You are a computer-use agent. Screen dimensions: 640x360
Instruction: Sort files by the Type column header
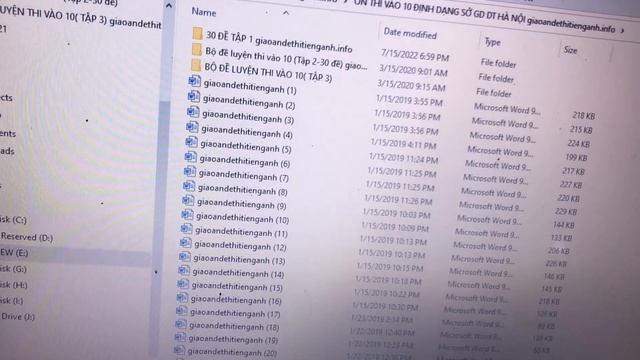point(492,42)
